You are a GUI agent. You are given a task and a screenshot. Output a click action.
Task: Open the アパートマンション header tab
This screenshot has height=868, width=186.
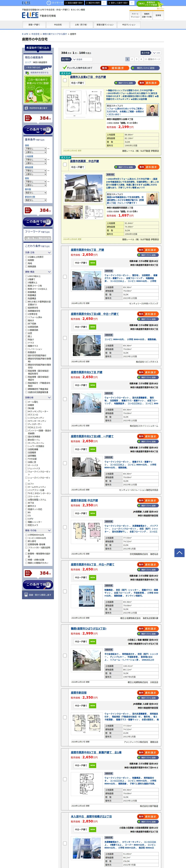(135, 15)
